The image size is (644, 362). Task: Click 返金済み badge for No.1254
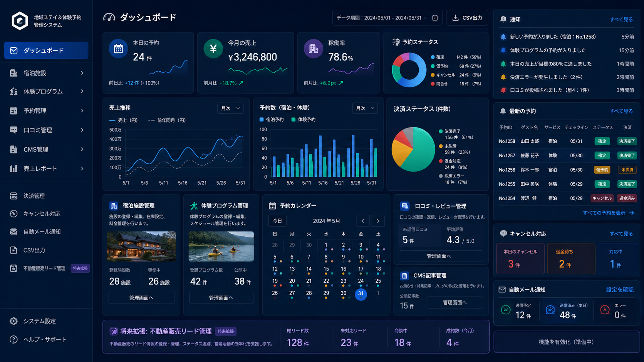tap(627, 199)
